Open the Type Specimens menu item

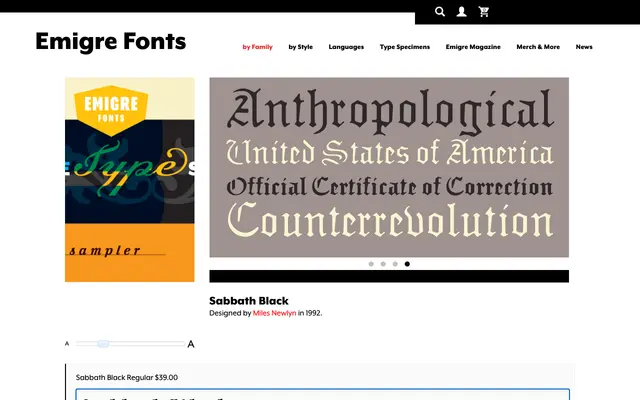[x=405, y=47]
